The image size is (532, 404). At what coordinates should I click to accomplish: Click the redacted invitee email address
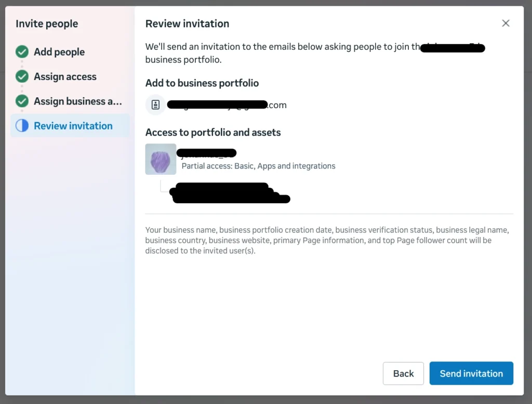(x=227, y=105)
